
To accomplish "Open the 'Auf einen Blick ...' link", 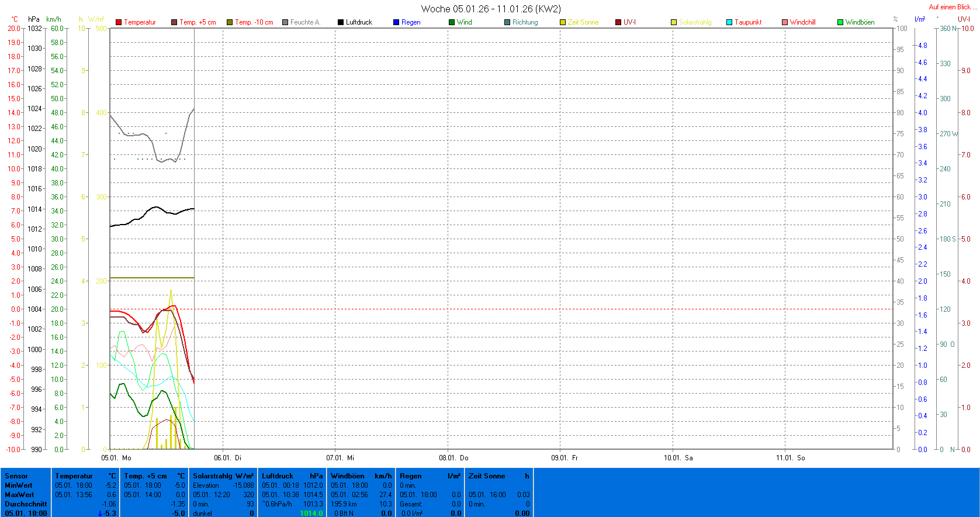I will pyautogui.click(x=953, y=7).
